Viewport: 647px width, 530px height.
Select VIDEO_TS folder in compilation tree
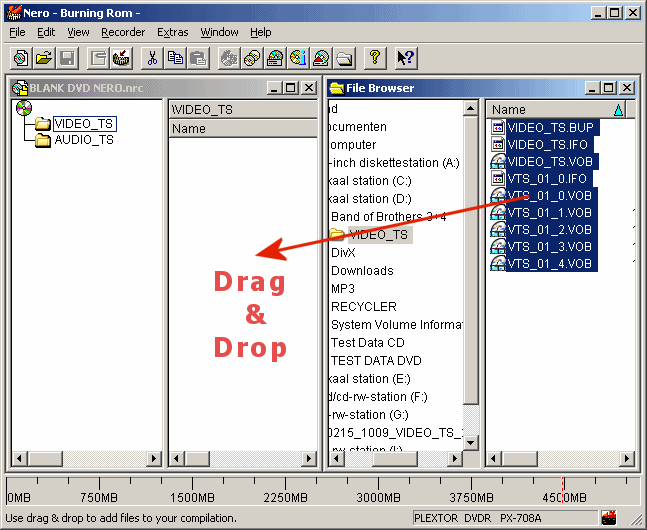(85, 123)
